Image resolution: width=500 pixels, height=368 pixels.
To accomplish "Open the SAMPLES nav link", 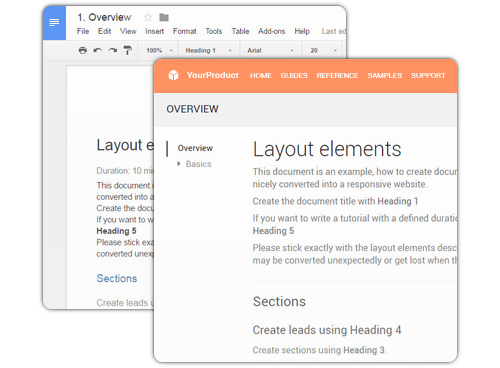I will point(385,76).
